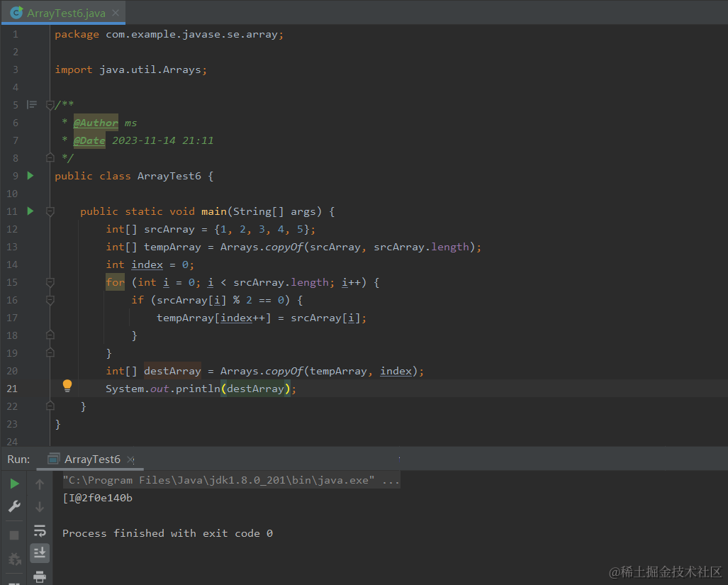Collapse the main method at line 11

point(50,212)
